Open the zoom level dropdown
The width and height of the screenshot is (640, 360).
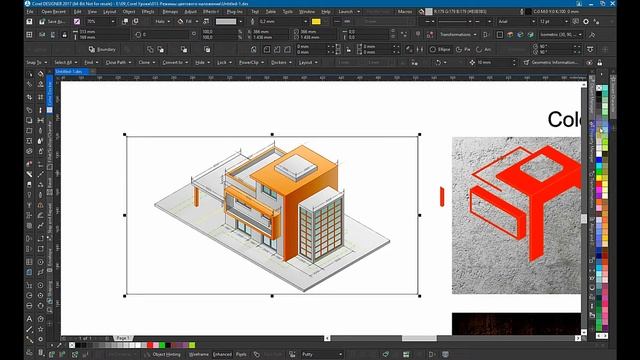tap(113, 21)
